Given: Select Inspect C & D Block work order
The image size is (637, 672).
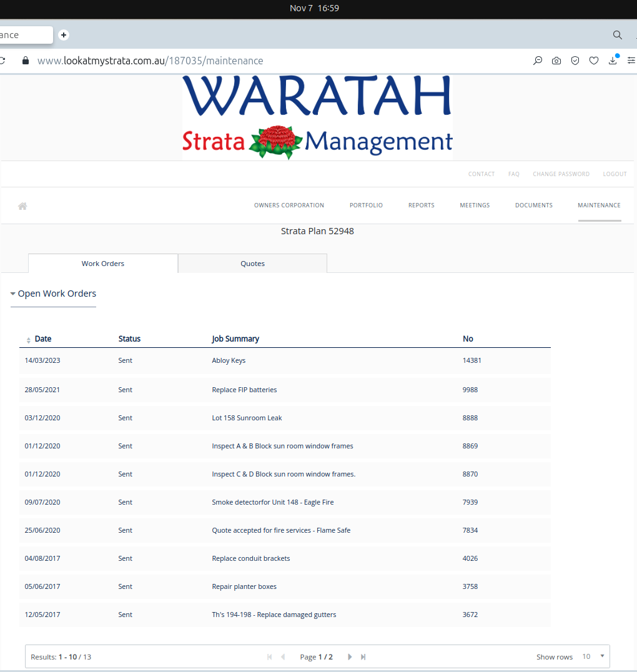Looking at the screenshot, I should point(285,474).
